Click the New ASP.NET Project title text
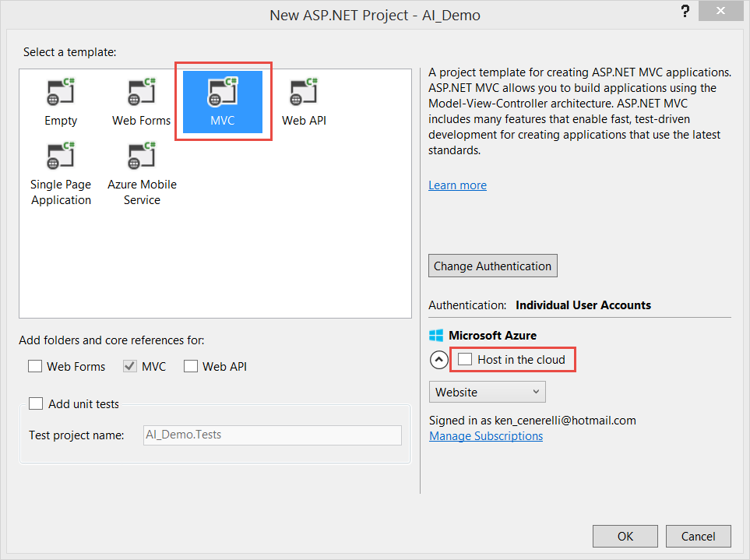This screenshot has height=560, width=750. pyautogui.click(x=375, y=16)
